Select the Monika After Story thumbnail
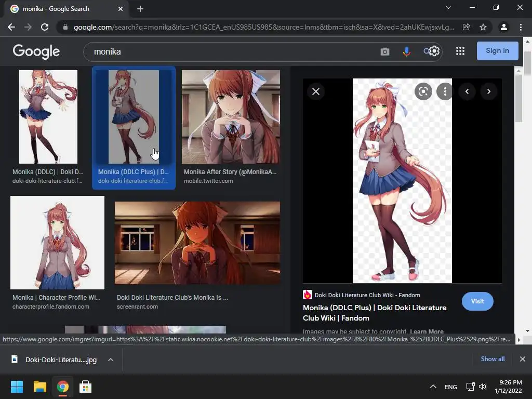The image size is (532, 399). [231, 117]
